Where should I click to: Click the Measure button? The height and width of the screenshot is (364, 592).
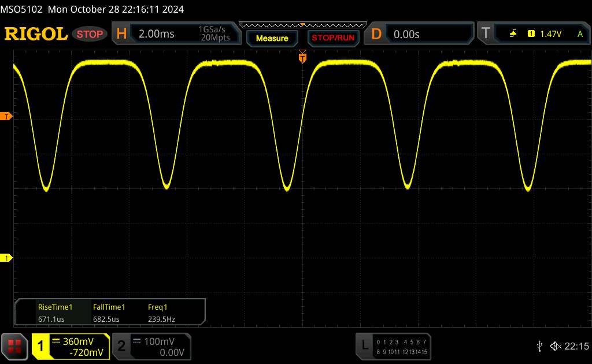[272, 38]
